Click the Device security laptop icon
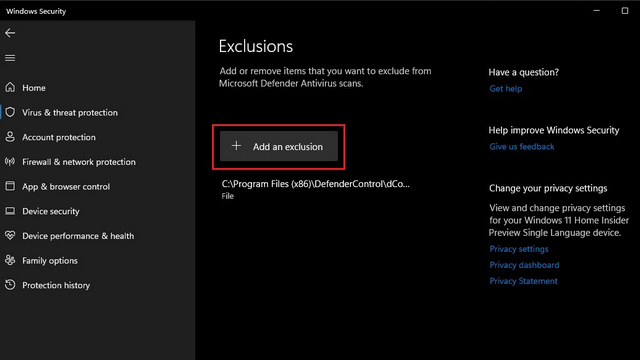The width and height of the screenshot is (640, 360). coord(10,211)
